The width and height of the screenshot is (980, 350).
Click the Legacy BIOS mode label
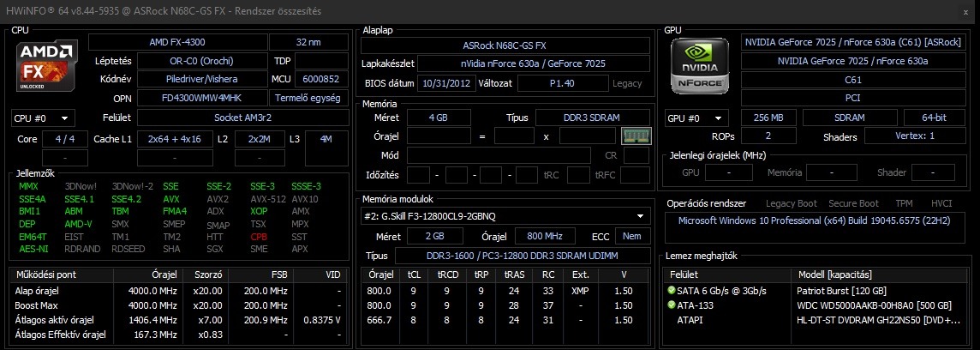pos(627,83)
